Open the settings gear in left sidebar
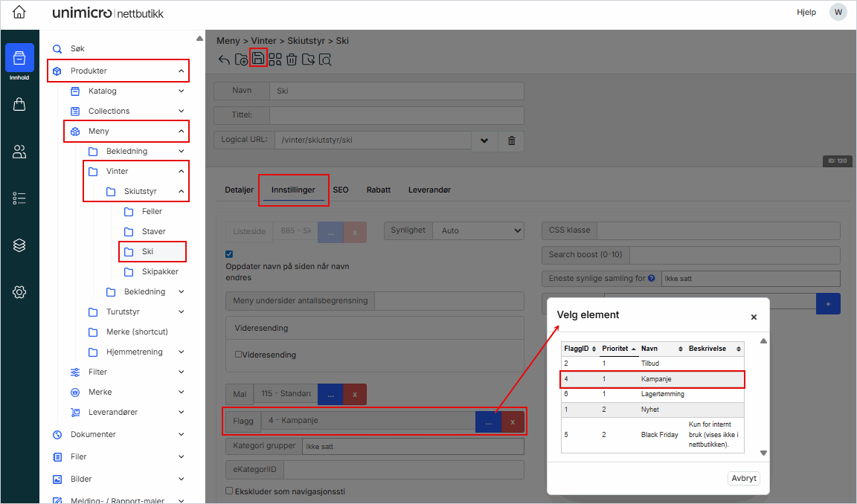 (20, 292)
